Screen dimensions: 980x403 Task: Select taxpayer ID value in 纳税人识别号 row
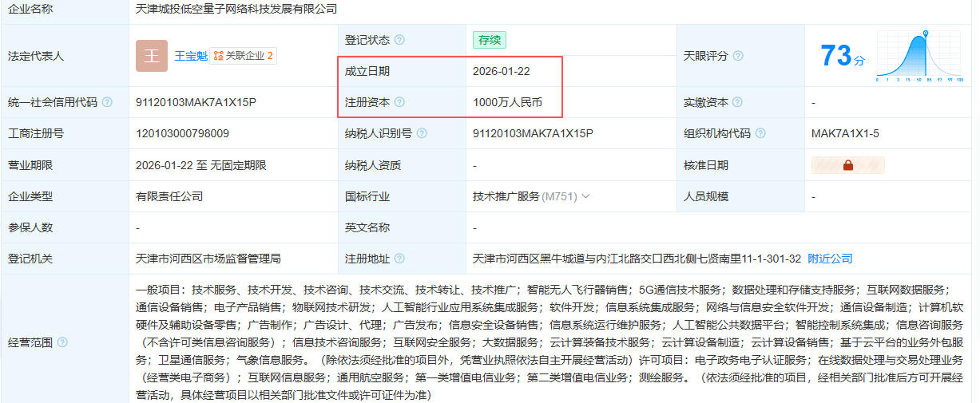(x=533, y=133)
